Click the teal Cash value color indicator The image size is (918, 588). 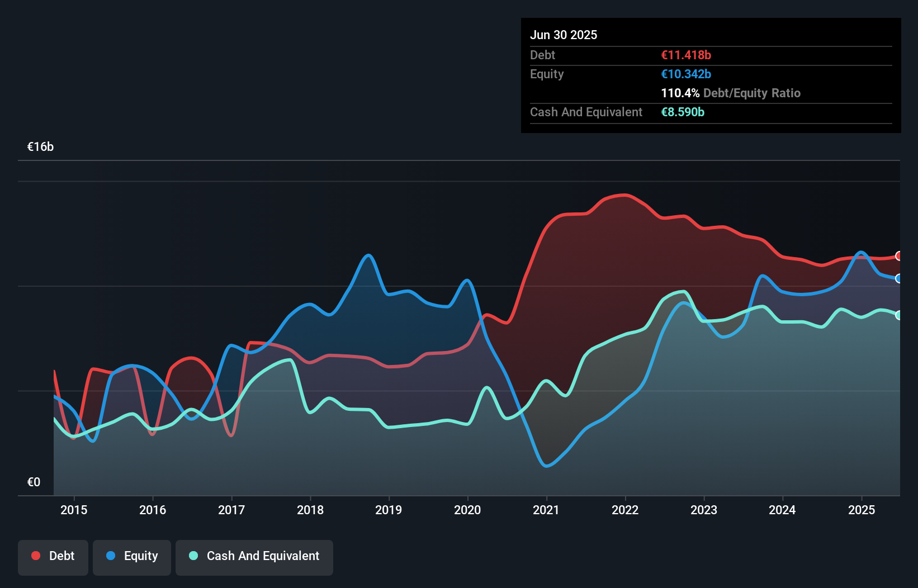tap(683, 112)
